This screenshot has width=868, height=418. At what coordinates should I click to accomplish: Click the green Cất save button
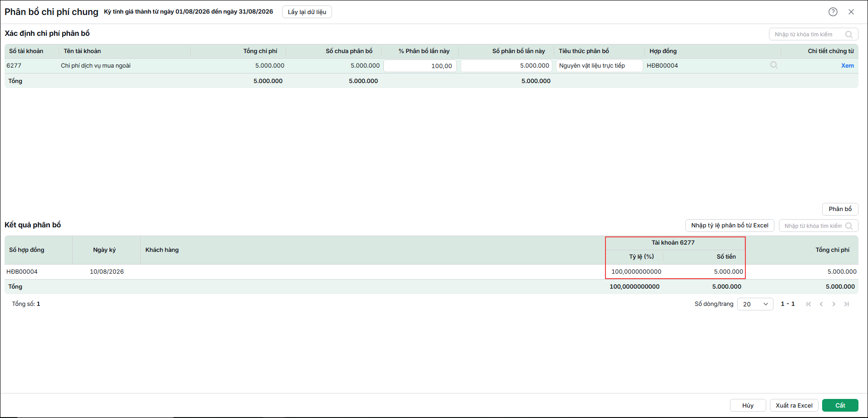pos(840,405)
